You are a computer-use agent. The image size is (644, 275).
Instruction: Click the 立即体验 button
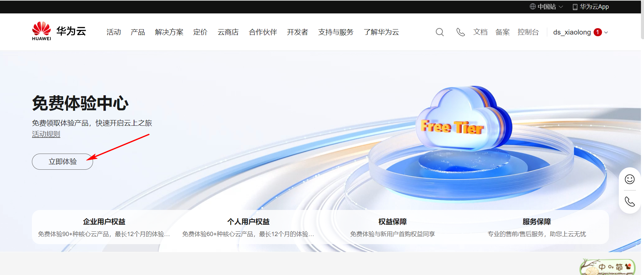(x=62, y=162)
